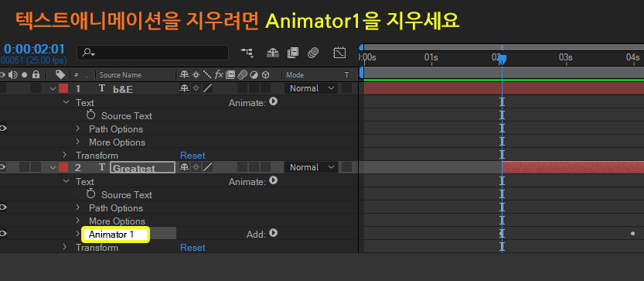Click the red label swatch of b&E
This screenshot has height=281, width=644.
click(63, 88)
